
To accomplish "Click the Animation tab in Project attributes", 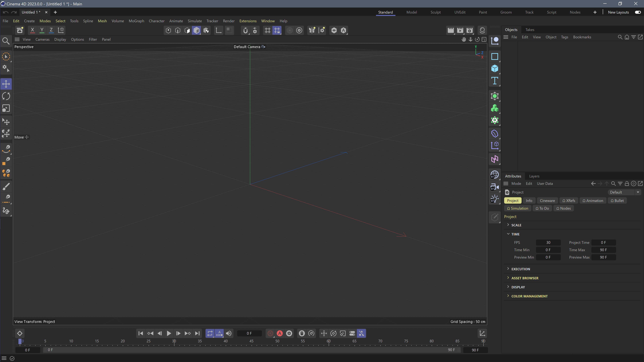I will pos(593,201).
